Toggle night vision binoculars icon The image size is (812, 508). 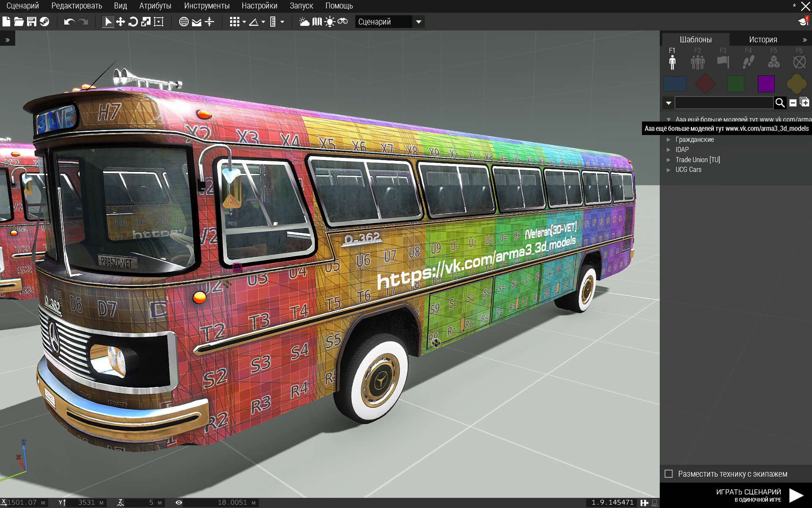(x=343, y=22)
